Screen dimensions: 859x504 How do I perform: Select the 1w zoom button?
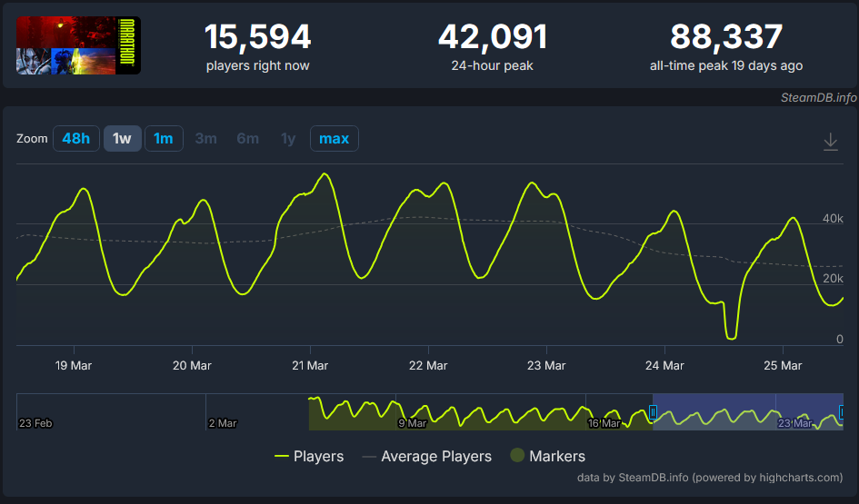point(122,138)
